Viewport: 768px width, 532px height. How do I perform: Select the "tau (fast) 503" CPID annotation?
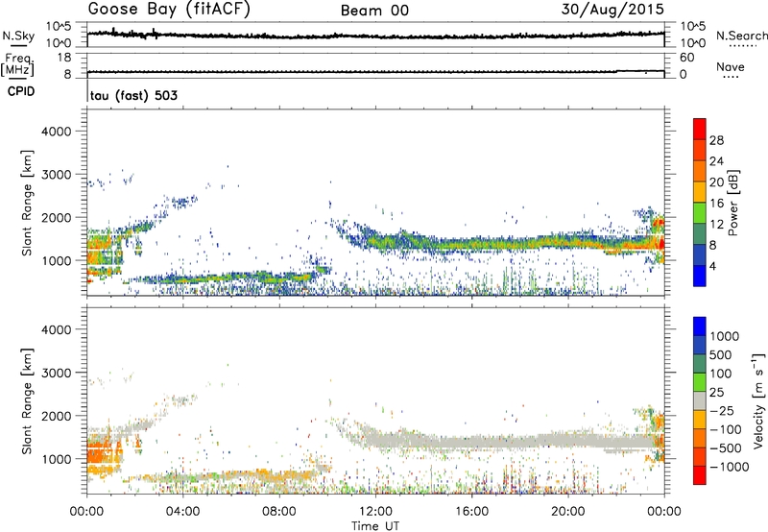tap(133, 95)
